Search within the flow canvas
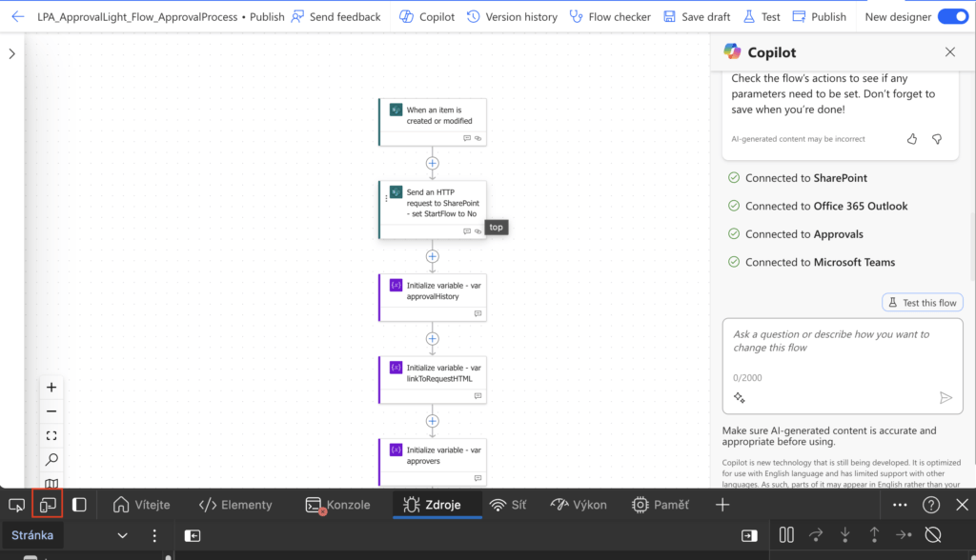This screenshot has width=976, height=560. coord(51,458)
